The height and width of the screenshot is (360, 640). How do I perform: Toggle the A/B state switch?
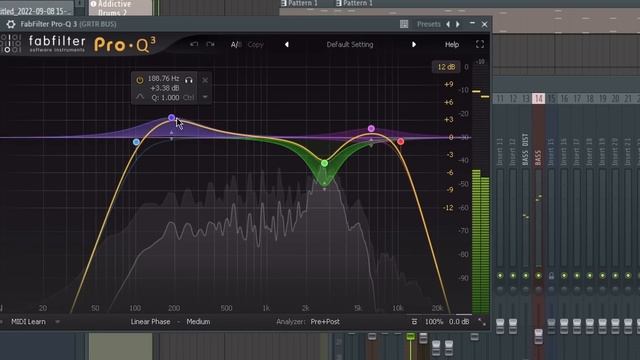[236, 44]
